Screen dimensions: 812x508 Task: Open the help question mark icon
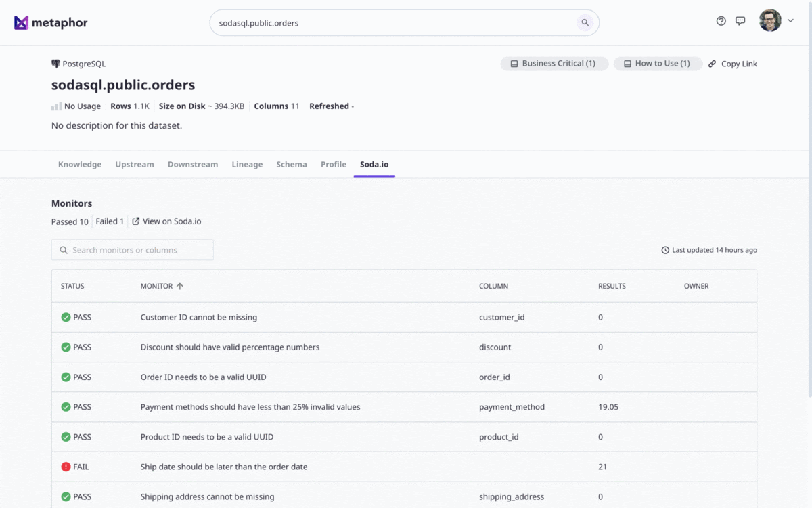click(721, 21)
